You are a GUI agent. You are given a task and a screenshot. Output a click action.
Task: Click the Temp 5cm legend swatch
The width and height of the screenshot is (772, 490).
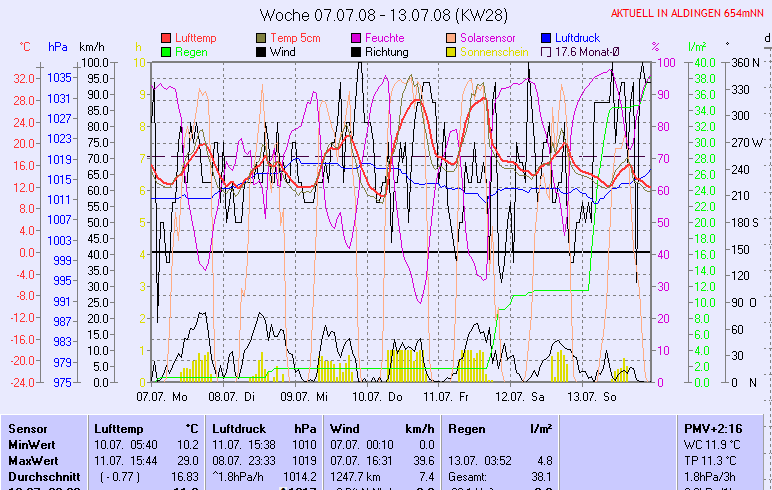(x=262, y=38)
